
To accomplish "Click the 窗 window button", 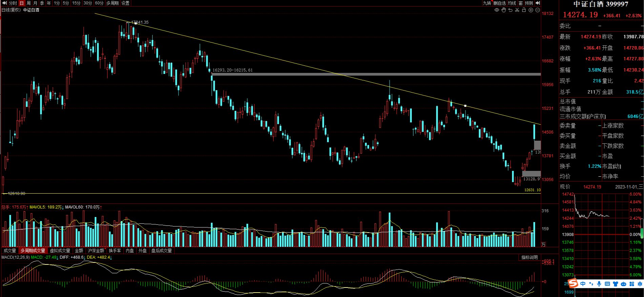I will [521, 3].
